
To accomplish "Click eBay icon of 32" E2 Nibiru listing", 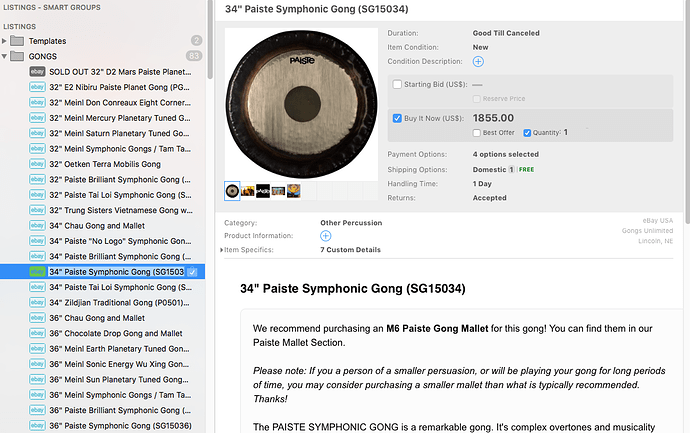I will tap(37, 87).
